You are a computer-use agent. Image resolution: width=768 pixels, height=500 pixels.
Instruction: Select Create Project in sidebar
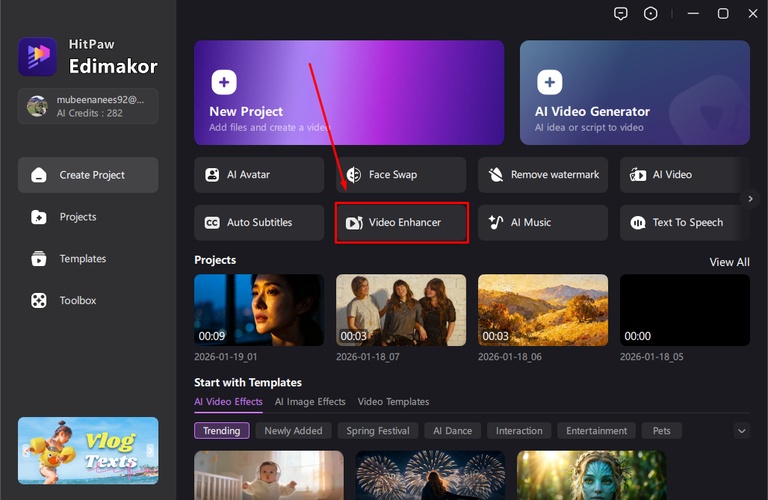coord(88,175)
